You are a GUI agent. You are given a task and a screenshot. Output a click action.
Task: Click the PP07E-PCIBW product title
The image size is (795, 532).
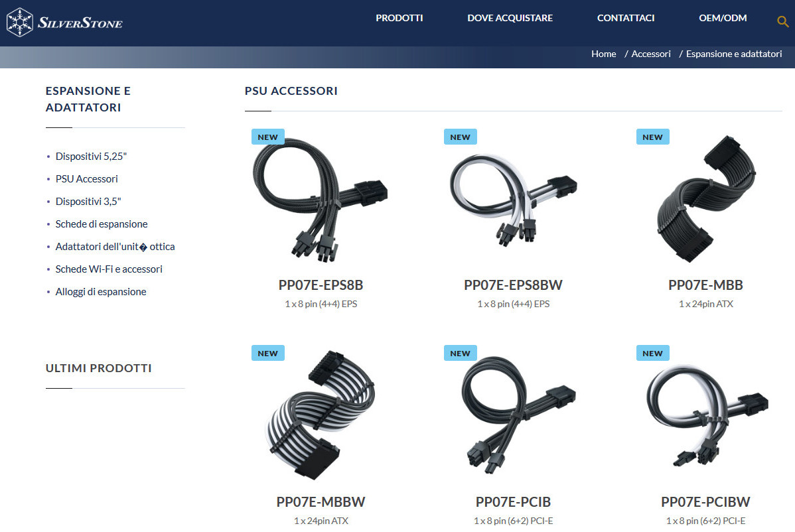[705, 502]
